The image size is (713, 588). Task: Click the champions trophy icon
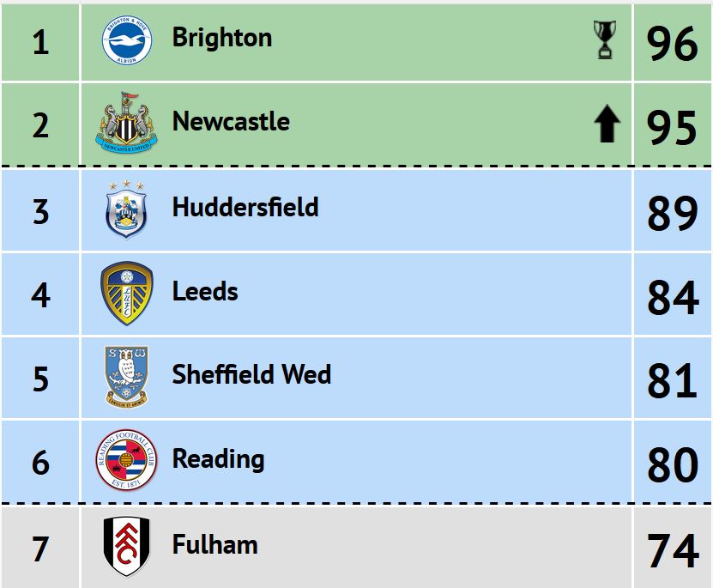tap(605, 39)
